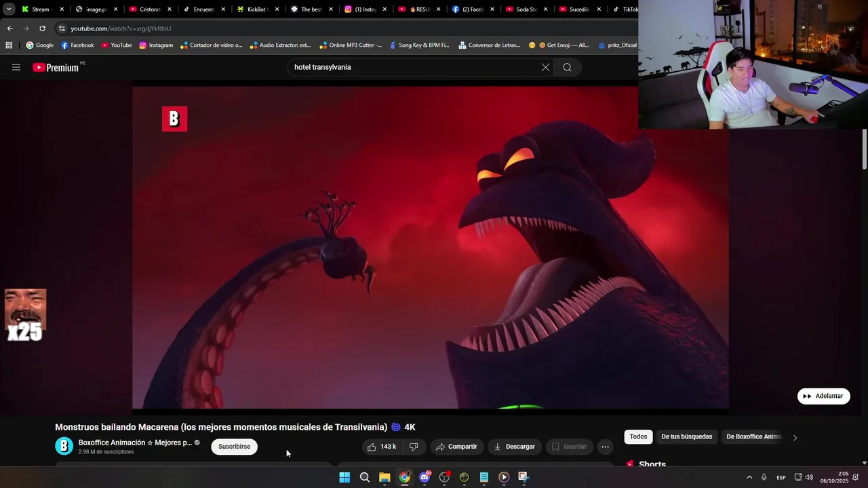Screen dimensions: 868x488
Task: Open the OBS icon in taskbar
Action: click(444, 477)
